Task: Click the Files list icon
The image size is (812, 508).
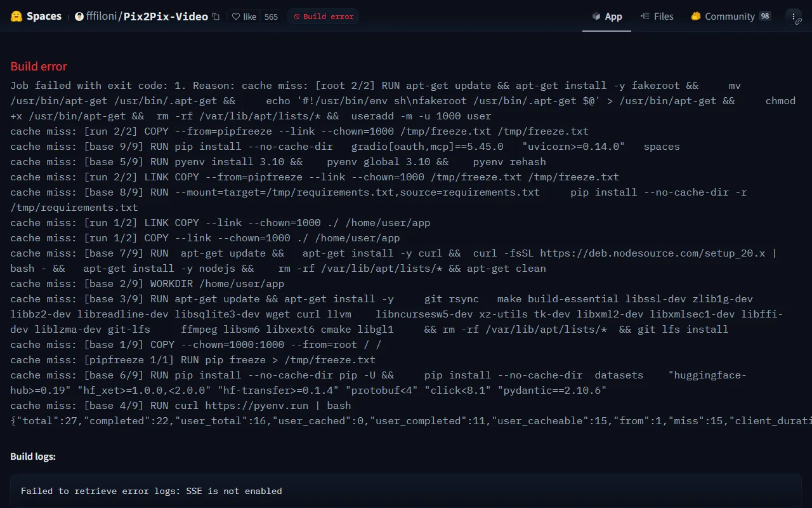Action: point(645,17)
